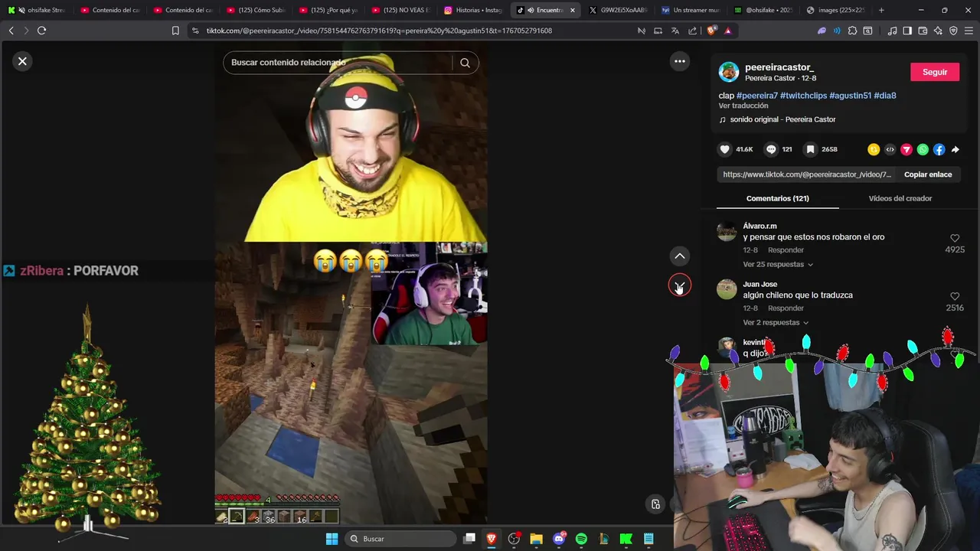Viewport: 980px width, 551px height.
Task: Open Discord from the taskbar
Action: point(559,539)
